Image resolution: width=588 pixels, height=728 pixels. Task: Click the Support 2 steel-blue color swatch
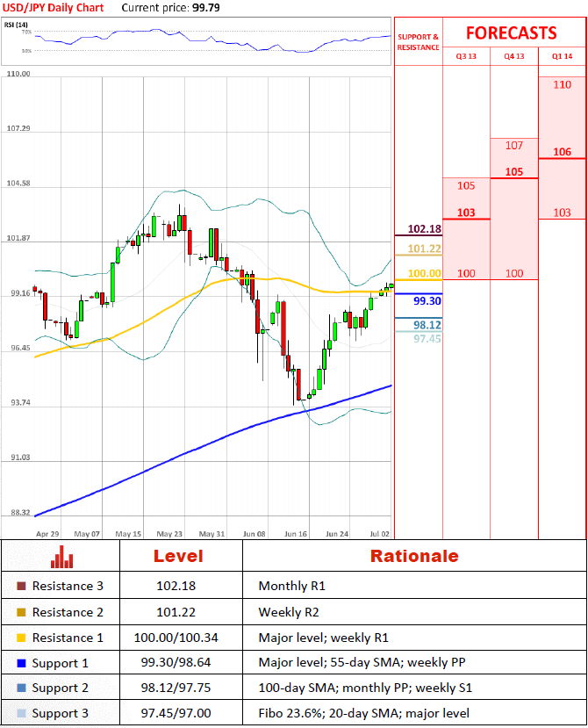pos(21,688)
